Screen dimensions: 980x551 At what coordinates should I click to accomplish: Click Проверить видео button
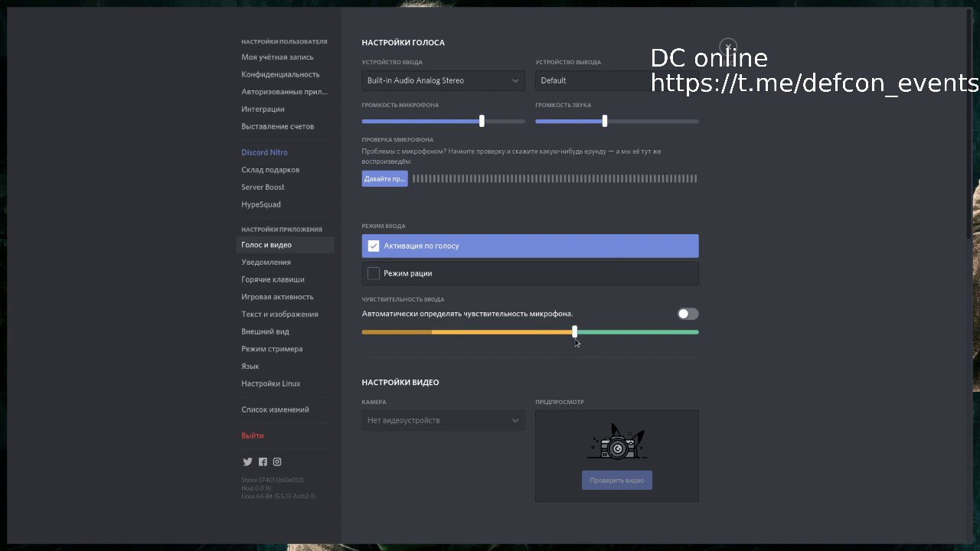coord(616,480)
